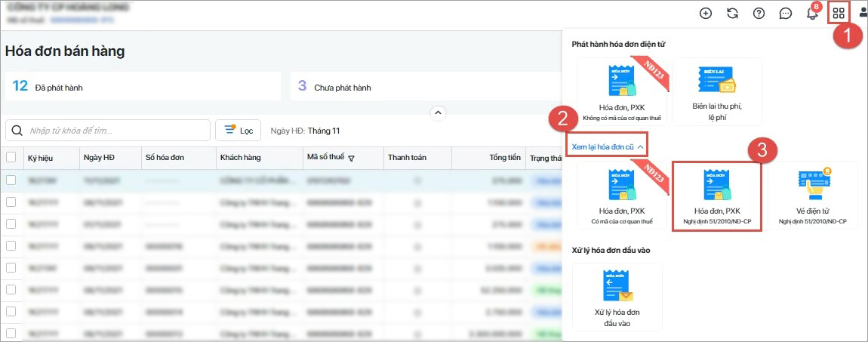
Task: Click Lọc filter button
Action: tap(238, 131)
